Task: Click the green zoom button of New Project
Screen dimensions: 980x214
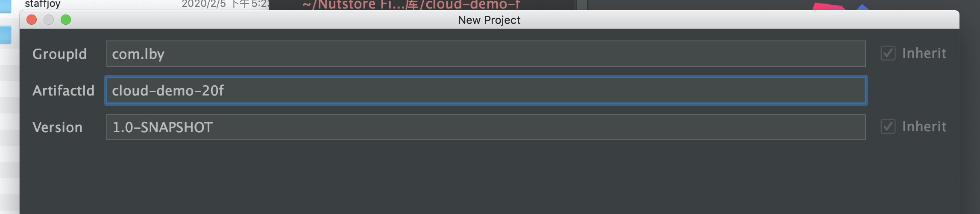Action: tap(66, 20)
